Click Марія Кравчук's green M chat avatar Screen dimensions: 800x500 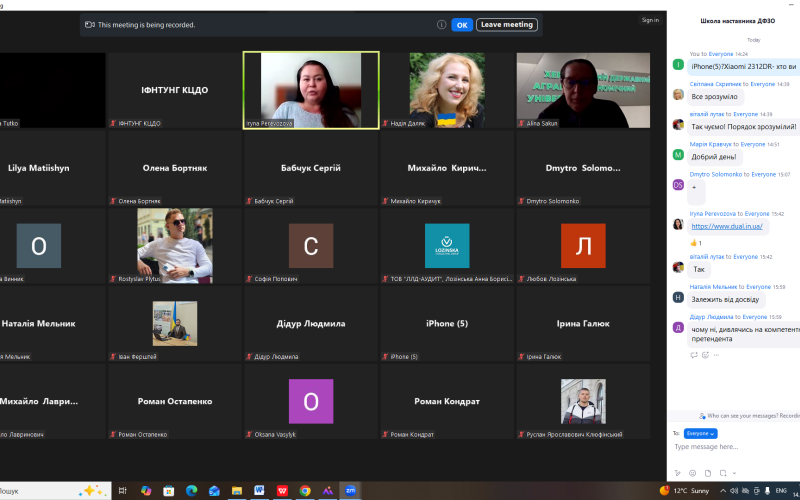(x=678, y=155)
